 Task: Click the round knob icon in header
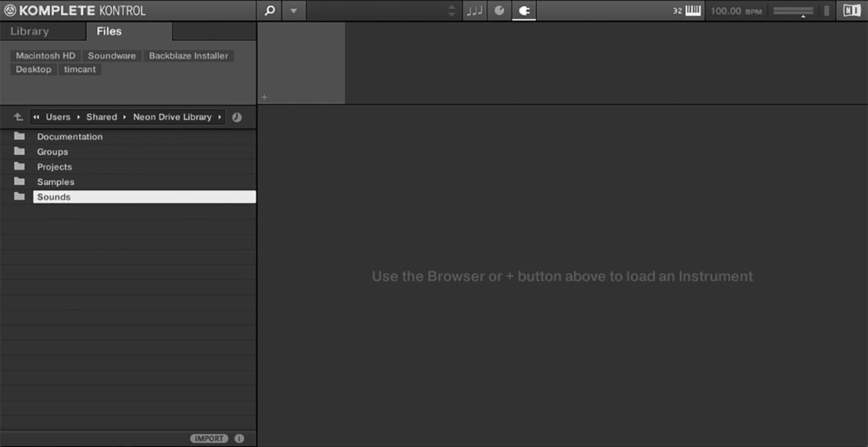coord(499,11)
